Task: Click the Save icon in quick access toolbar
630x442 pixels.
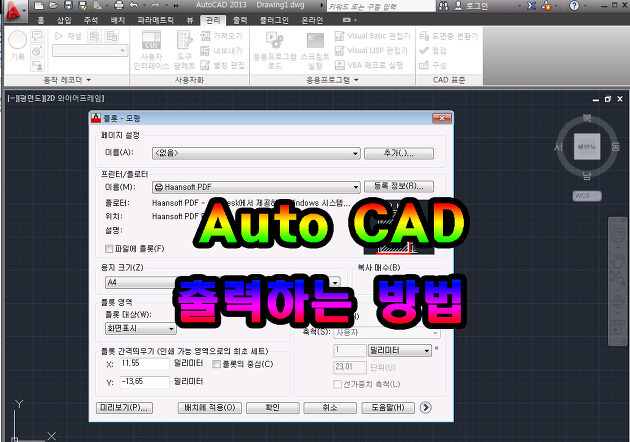Action: tap(68, 6)
